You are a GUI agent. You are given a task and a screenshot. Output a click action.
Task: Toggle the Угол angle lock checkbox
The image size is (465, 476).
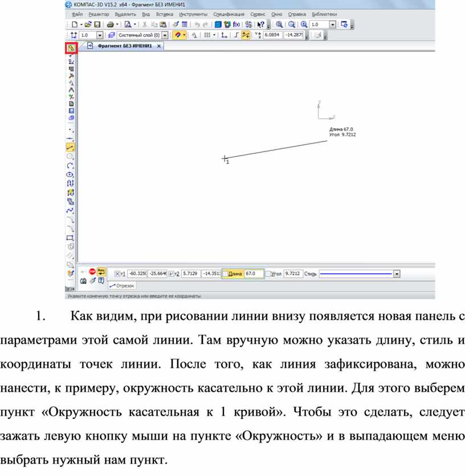coord(268,274)
